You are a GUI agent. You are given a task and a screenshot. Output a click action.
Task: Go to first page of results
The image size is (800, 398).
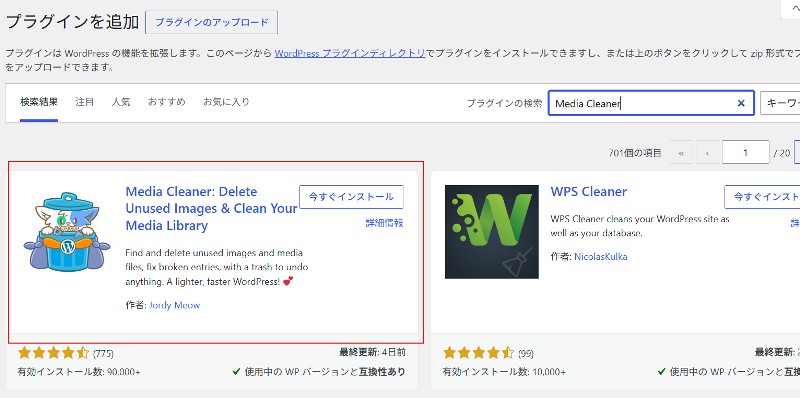(681, 153)
